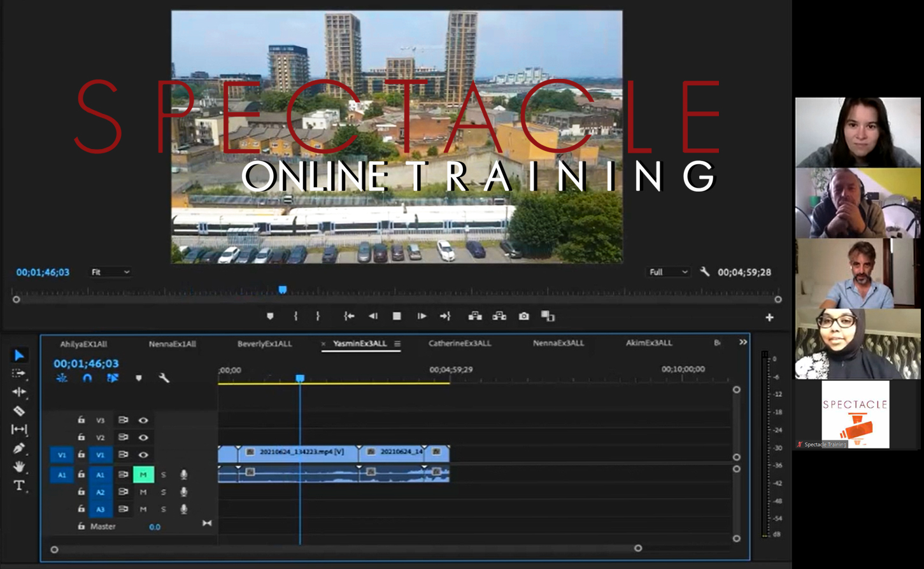The image size is (924, 569).
Task: Click the Export Frame camera icon
Action: 523,316
